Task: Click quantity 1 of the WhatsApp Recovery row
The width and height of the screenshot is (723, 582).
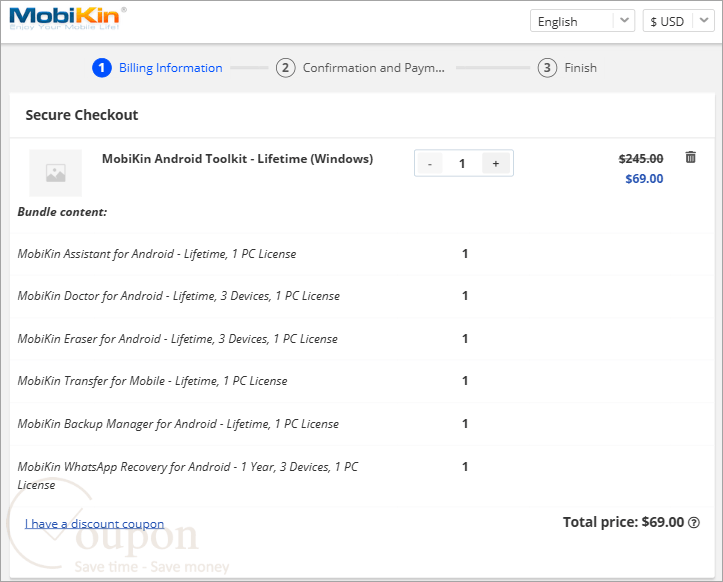Action: pyautogui.click(x=465, y=467)
